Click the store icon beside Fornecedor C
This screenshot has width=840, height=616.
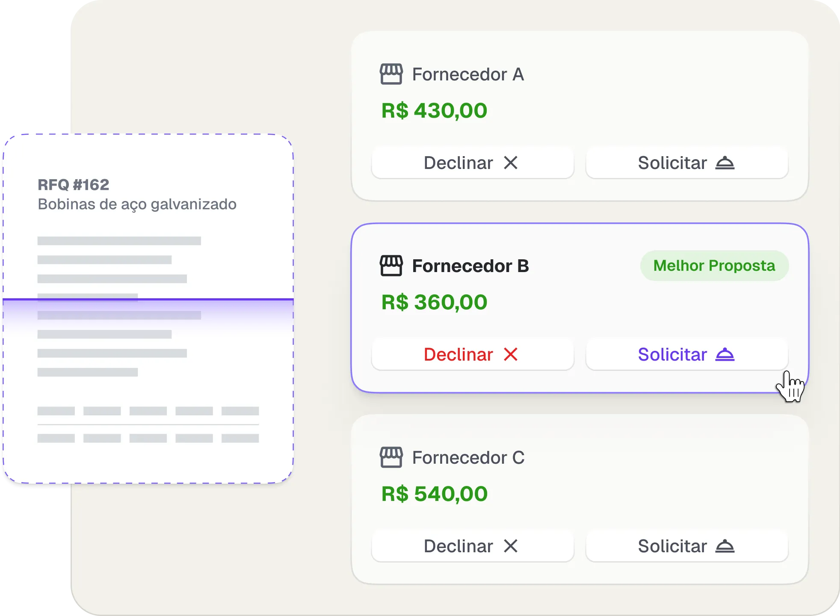pos(391,458)
